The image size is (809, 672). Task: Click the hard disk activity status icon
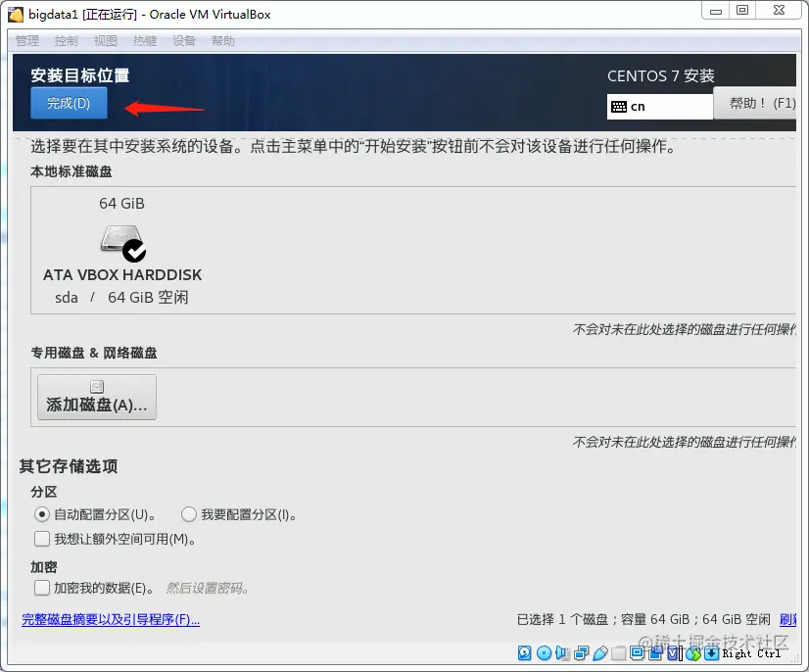click(524, 653)
